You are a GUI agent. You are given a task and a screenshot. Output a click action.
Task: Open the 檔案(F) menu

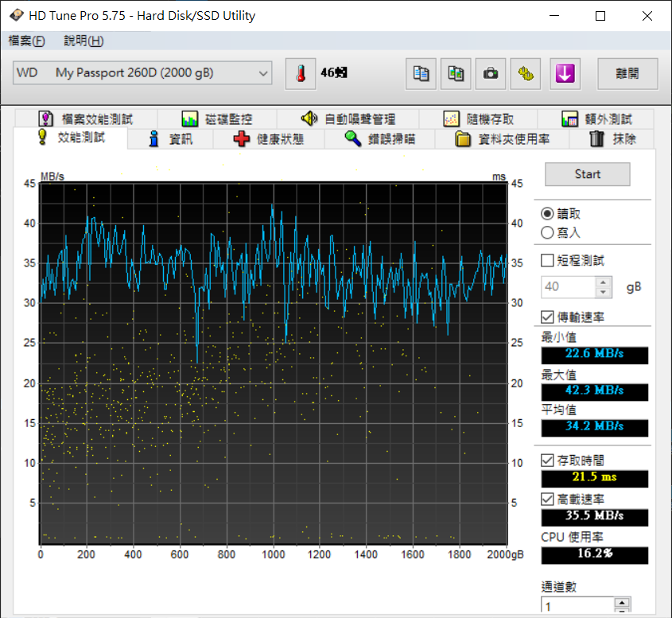click(x=26, y=41)
